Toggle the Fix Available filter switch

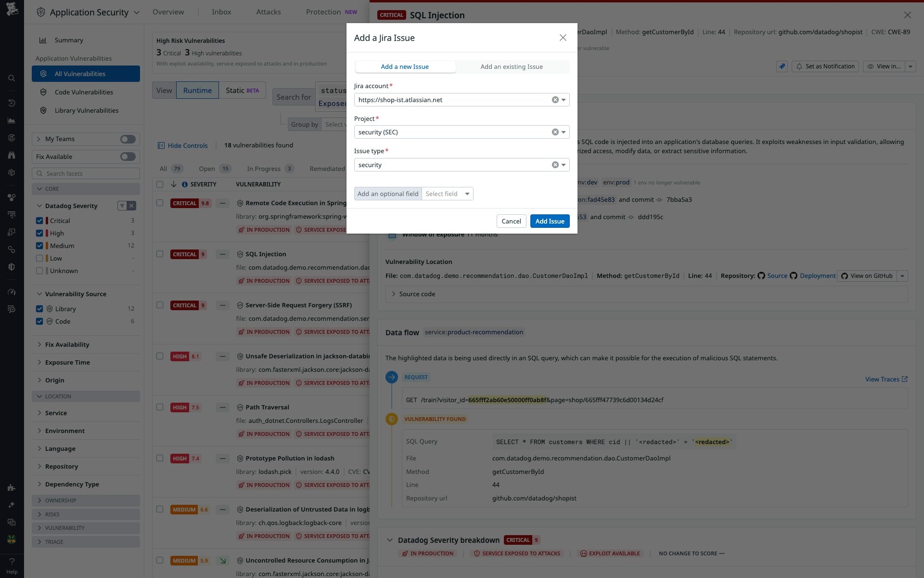tap(128, 157)
